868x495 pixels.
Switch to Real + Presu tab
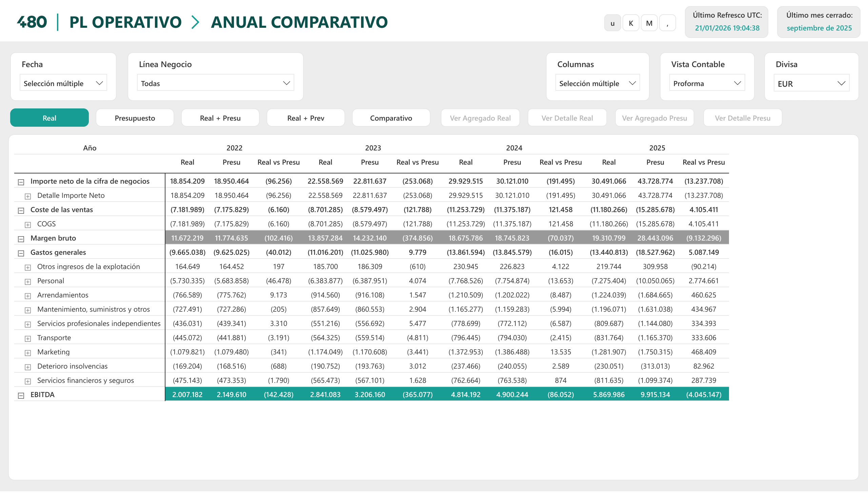point(220,118)
